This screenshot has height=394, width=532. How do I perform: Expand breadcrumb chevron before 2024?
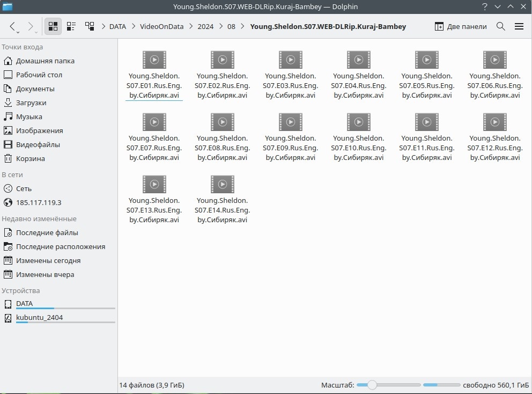[x=191, y=26]
